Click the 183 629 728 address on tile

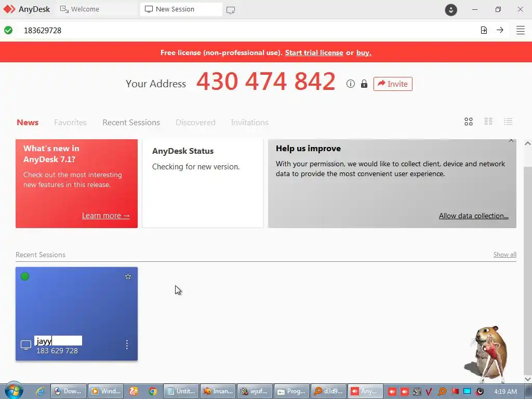coord(57,351)
